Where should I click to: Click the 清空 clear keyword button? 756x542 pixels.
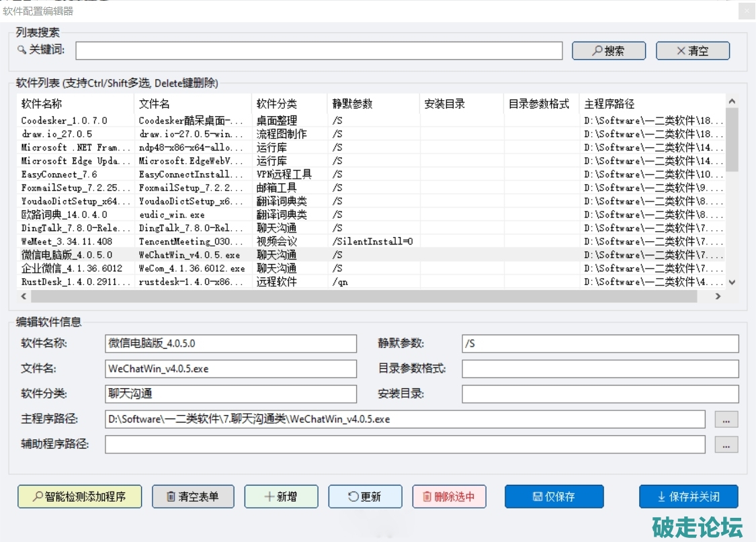(692, 51)
